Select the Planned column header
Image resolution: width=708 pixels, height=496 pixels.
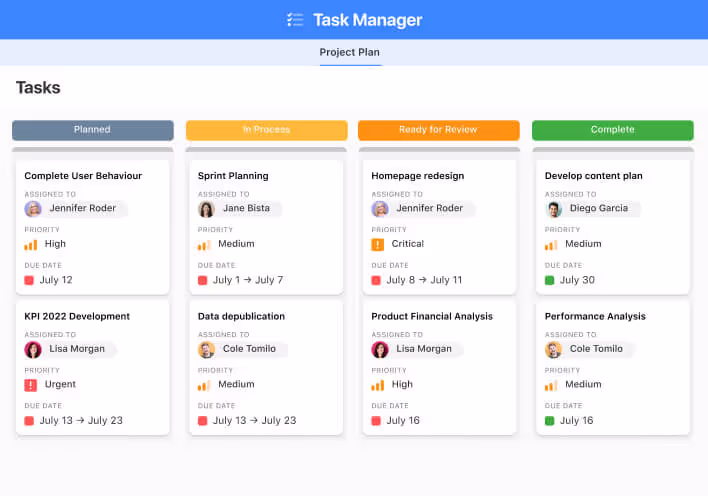click(92, 130)
